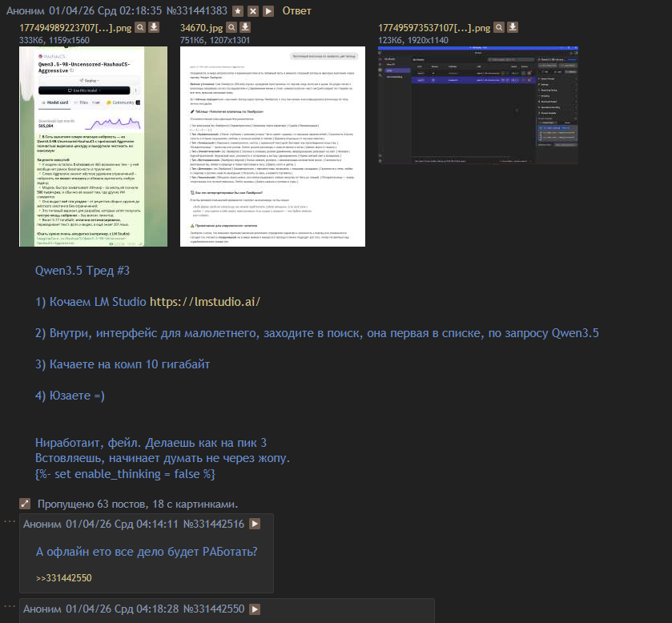
Task: Download file 177494989223707[...].png
Action: coord(154,27)
